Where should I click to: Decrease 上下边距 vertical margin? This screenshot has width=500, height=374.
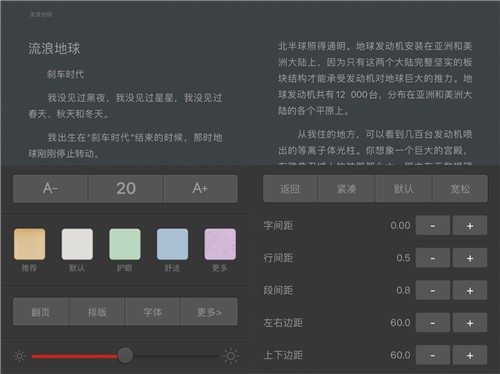[x=433, y=355]
